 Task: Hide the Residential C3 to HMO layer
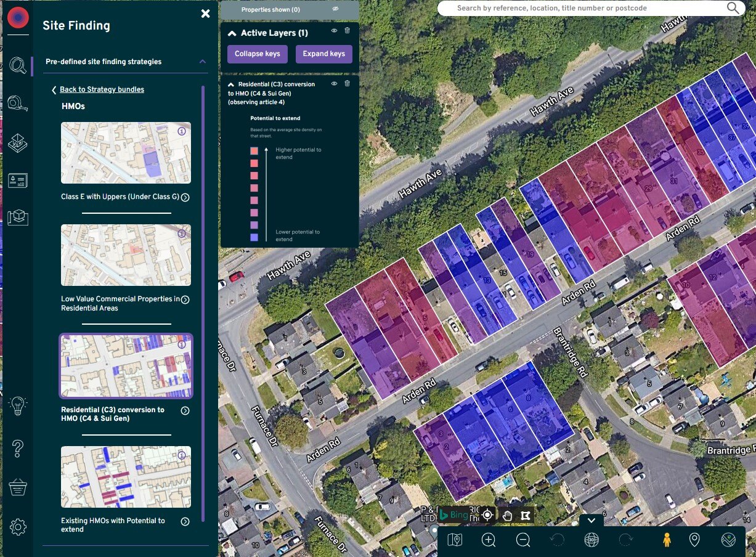pyautogui.click(x=334, y=83)
